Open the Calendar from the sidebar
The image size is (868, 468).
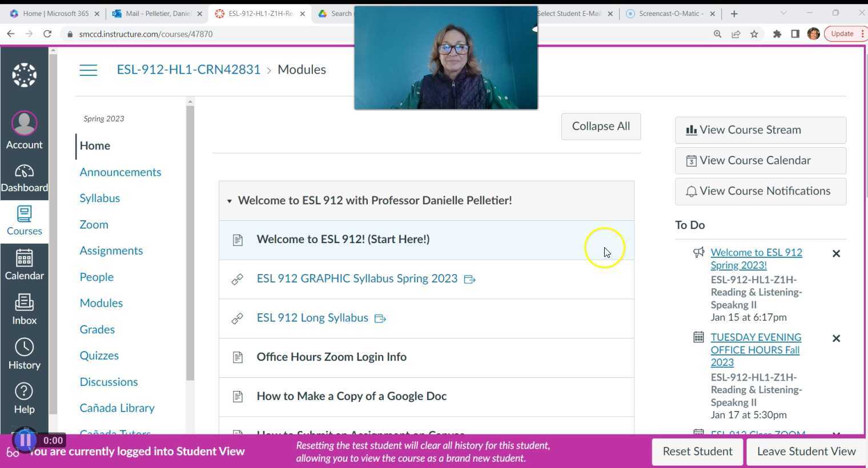(x=24, y=264)
